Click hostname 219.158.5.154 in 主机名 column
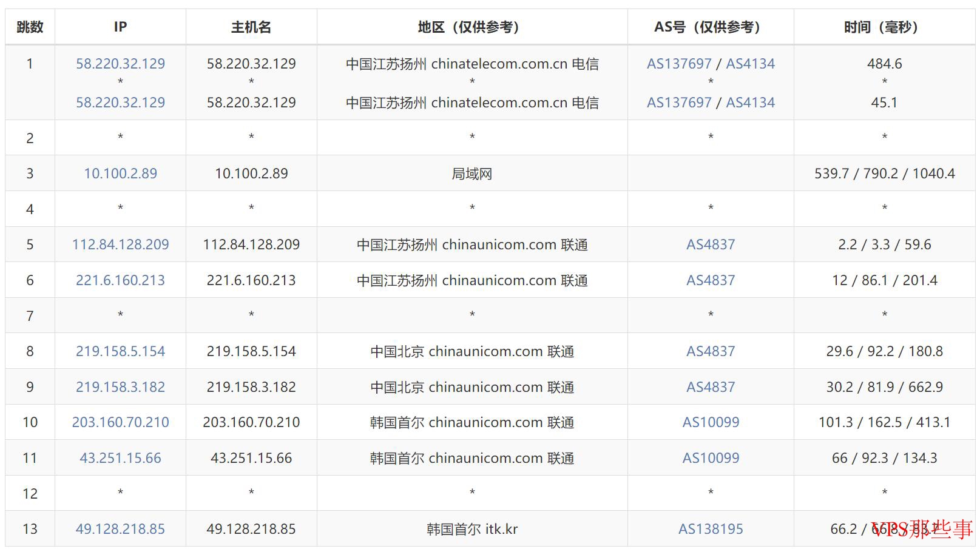 (x=251, y=351)
